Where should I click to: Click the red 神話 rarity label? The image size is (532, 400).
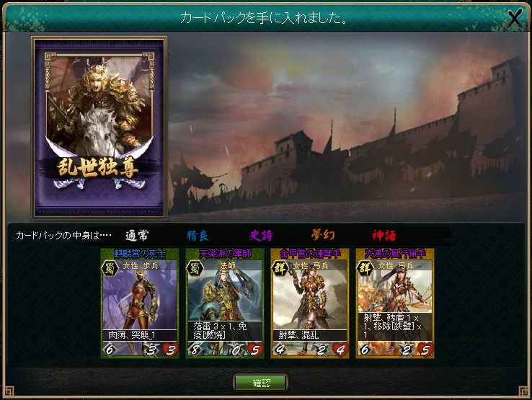coord(384,235)
